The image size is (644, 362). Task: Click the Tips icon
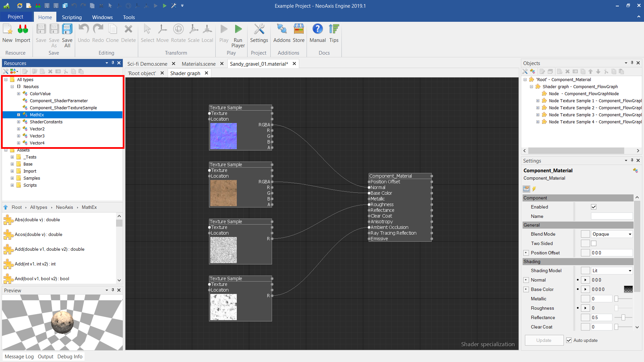pos(334,29)
